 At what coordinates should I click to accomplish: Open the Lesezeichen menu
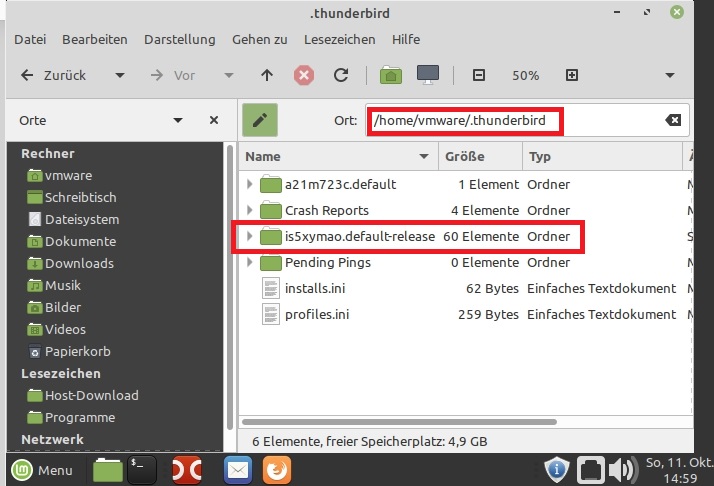340,40
